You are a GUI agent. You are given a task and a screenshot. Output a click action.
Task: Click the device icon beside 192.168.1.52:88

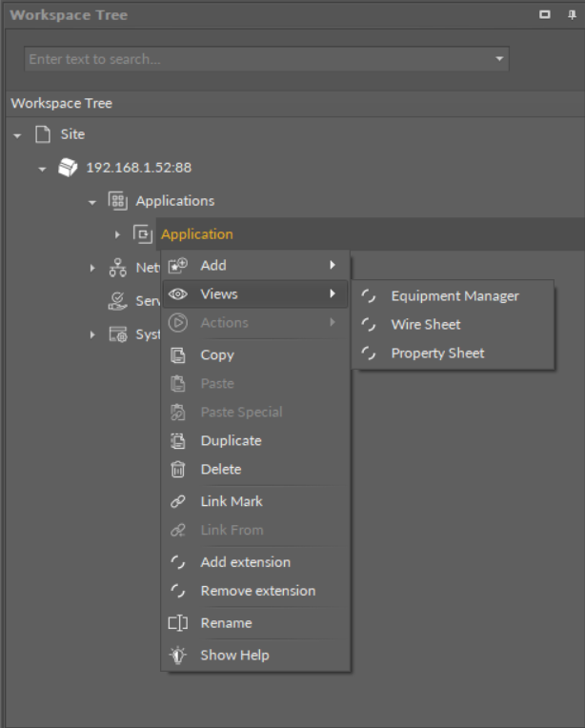69,168
